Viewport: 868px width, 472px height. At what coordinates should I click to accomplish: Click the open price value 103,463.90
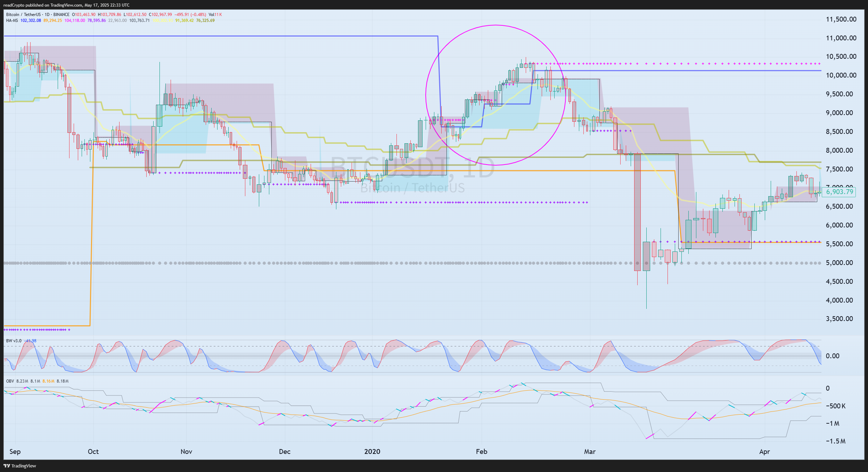click(85, 15)
